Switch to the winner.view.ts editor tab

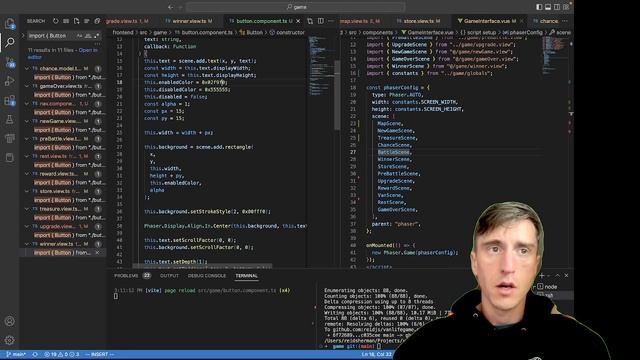(x=189, y=21)
